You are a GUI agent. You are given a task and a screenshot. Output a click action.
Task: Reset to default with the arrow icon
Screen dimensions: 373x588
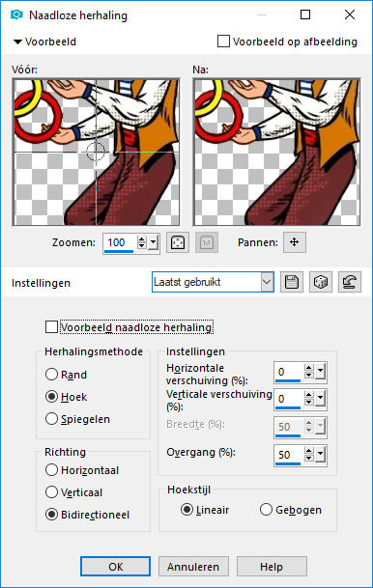click(x=350, y=282)
